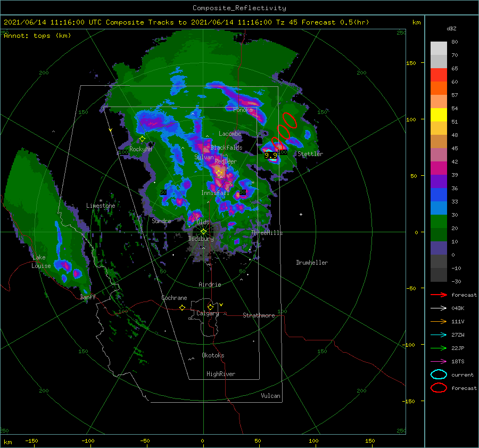Click the ThreeHills city label

click(267, 233)
